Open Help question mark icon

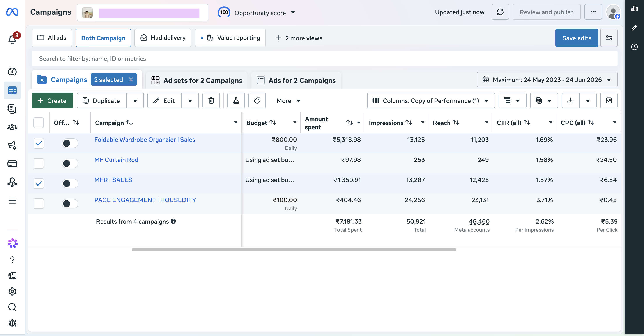(x=12, y=260)
